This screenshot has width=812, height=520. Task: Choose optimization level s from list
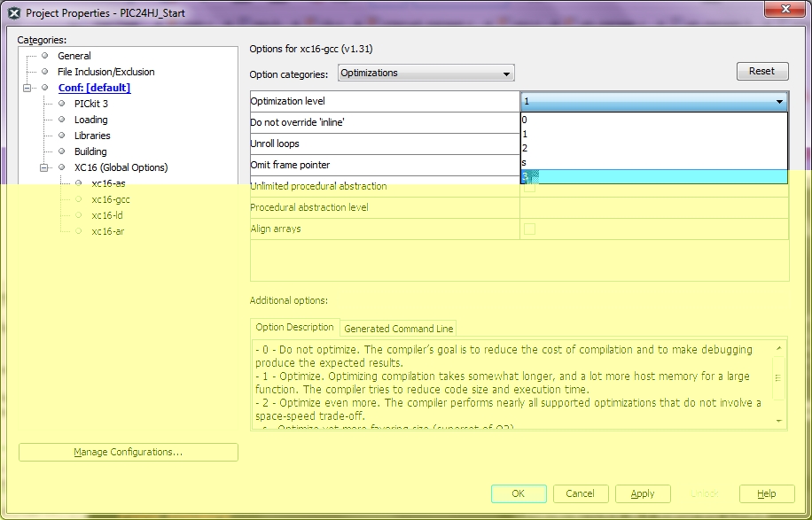tap(654, 162)
